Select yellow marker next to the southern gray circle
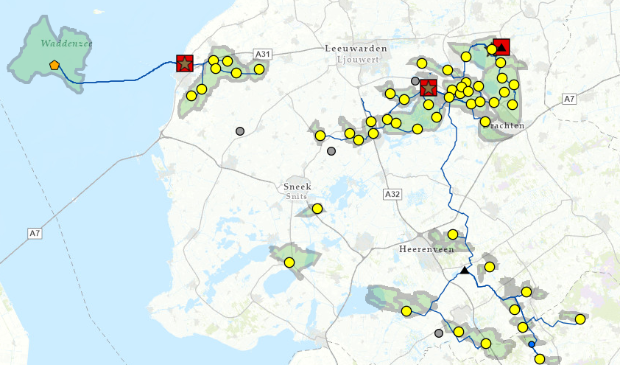The image size is (620, 365). point(459,332)
